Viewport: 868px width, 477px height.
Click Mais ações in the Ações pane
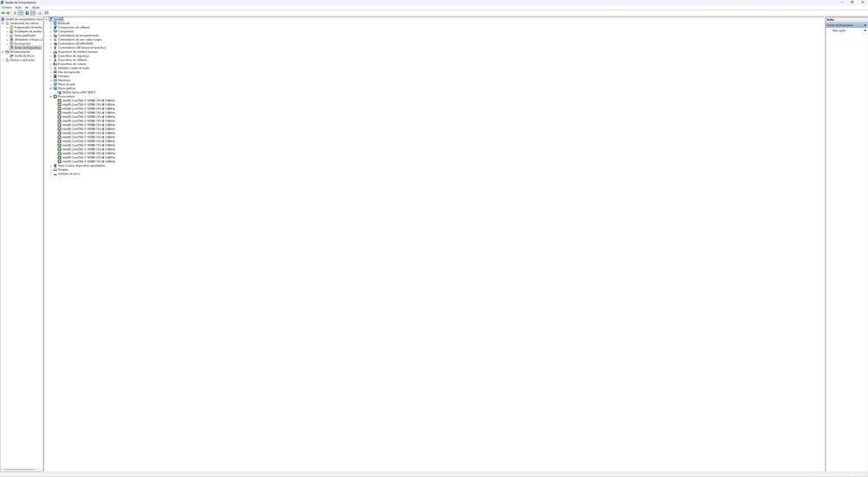click(x=838, y=30)
